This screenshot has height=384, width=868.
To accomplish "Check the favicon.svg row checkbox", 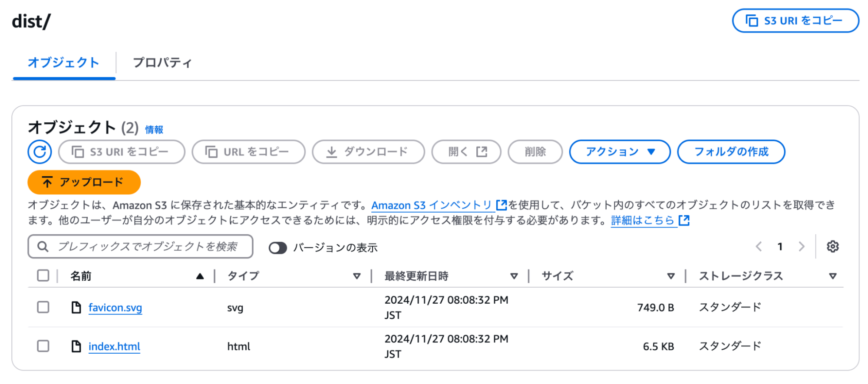I will (x=43, y=307).
